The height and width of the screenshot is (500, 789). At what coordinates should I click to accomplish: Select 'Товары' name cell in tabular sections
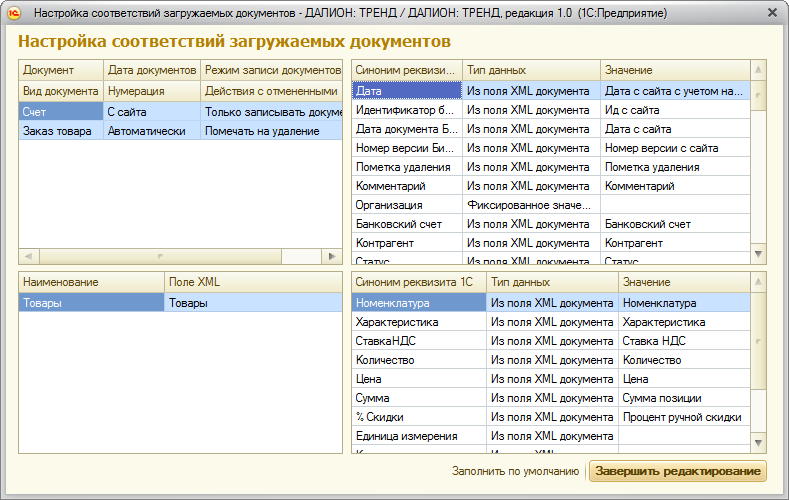[92, 303]
